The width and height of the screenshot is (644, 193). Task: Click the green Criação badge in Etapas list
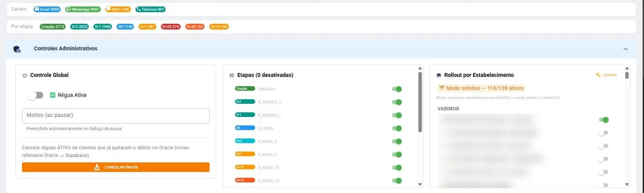coord(245,89)
